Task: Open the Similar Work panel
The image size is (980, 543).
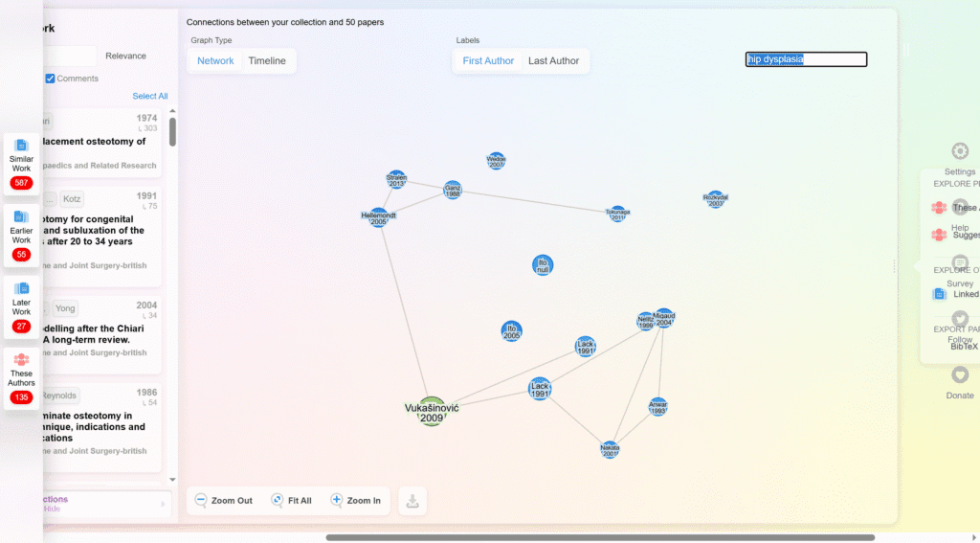Action: 21,164
